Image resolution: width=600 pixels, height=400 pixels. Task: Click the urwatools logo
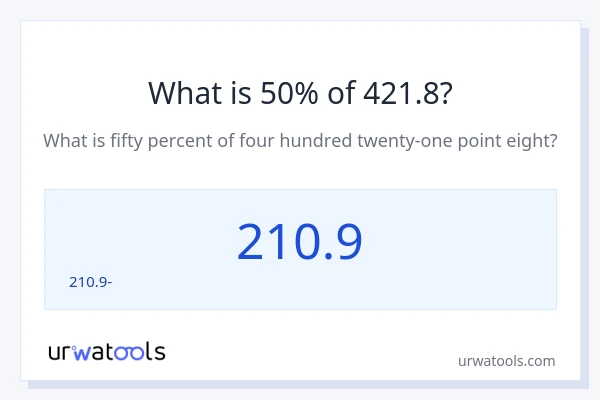click(x=107, y=351)
